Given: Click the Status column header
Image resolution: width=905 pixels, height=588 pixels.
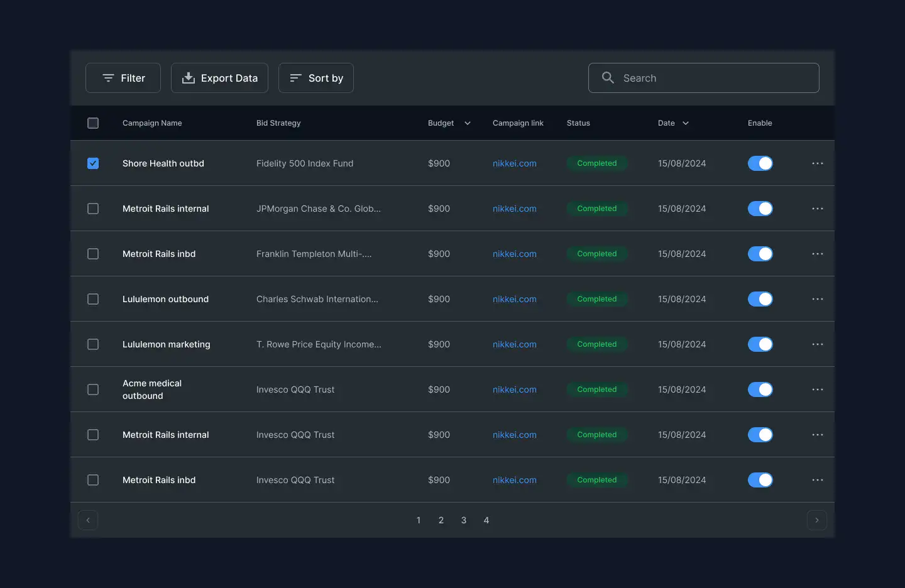Looking at the screenshot, I should point(578,123).
